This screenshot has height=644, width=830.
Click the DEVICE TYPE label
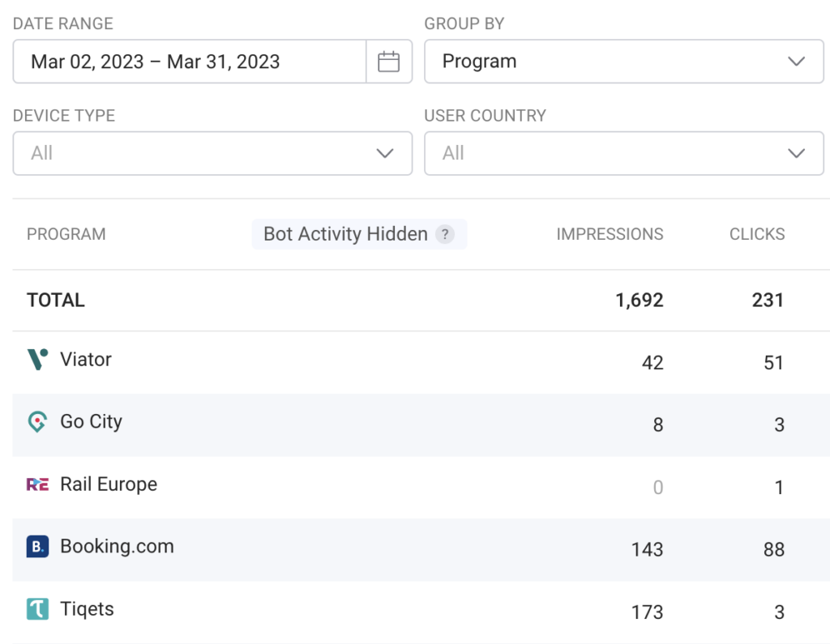(64, 115)
